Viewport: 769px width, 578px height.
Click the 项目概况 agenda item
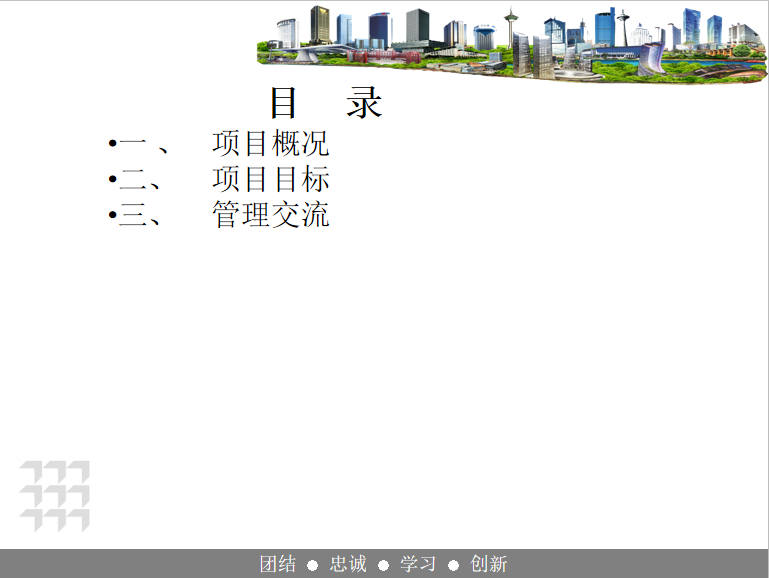(270, 143)
